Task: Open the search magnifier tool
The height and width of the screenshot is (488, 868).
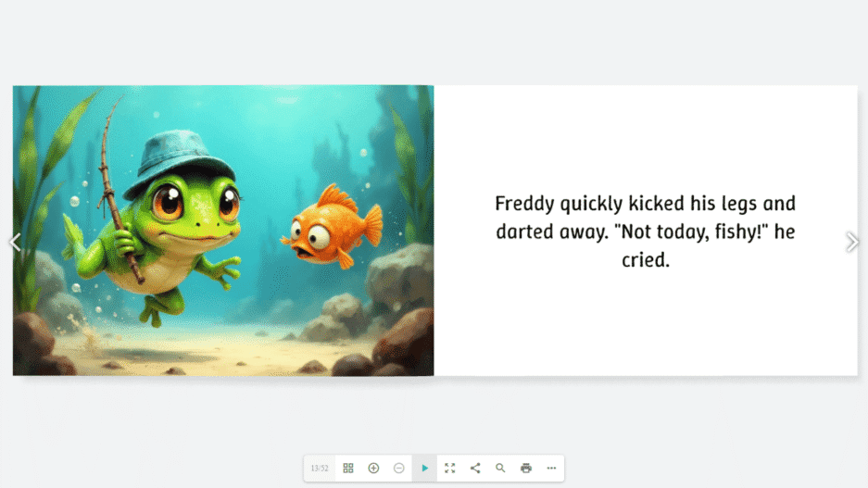Action: (x=500, y=468)
